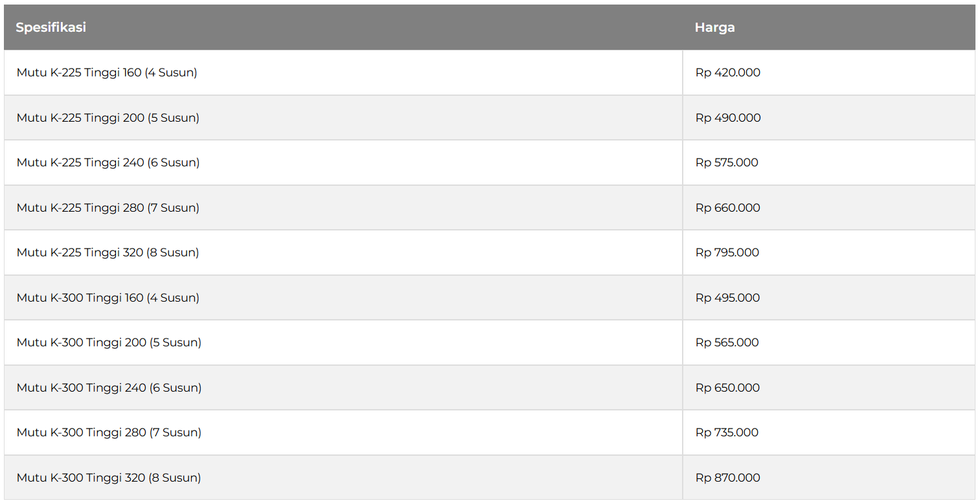Image resolution: width=980 pixels, height=503 pixels.
Task: Click the Harga column header
Action: (x=829, y=27)
